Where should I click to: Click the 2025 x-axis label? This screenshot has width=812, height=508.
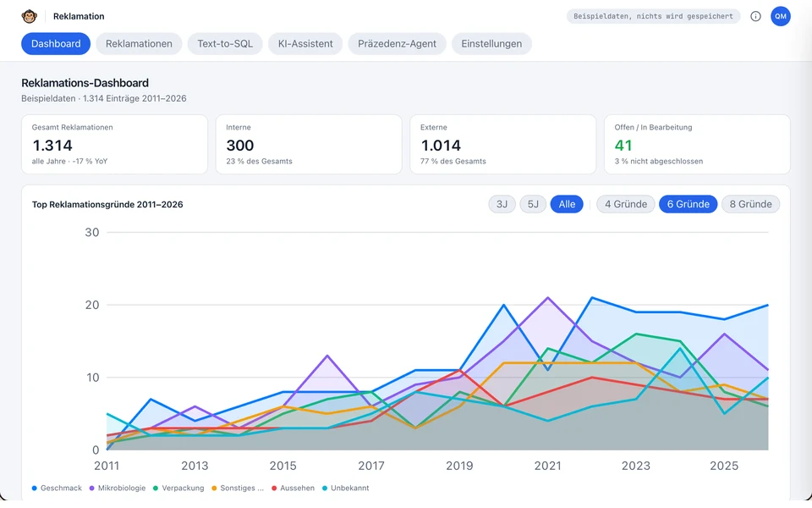tap(724, 466)
